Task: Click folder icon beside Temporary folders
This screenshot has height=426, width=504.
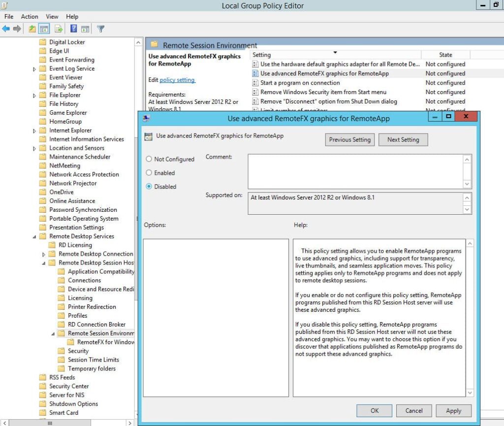Action: (61, 369)
